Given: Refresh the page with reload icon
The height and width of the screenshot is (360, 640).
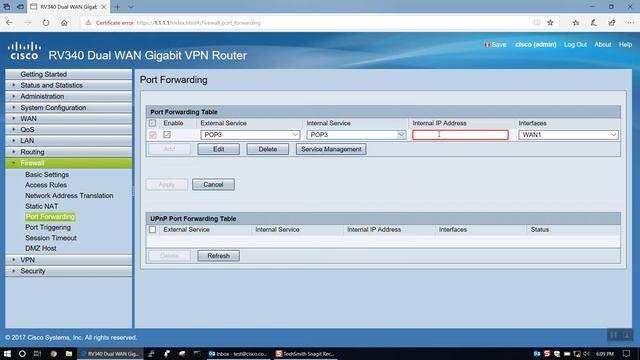Looking at the screenshot, I should tap(46, 23).
